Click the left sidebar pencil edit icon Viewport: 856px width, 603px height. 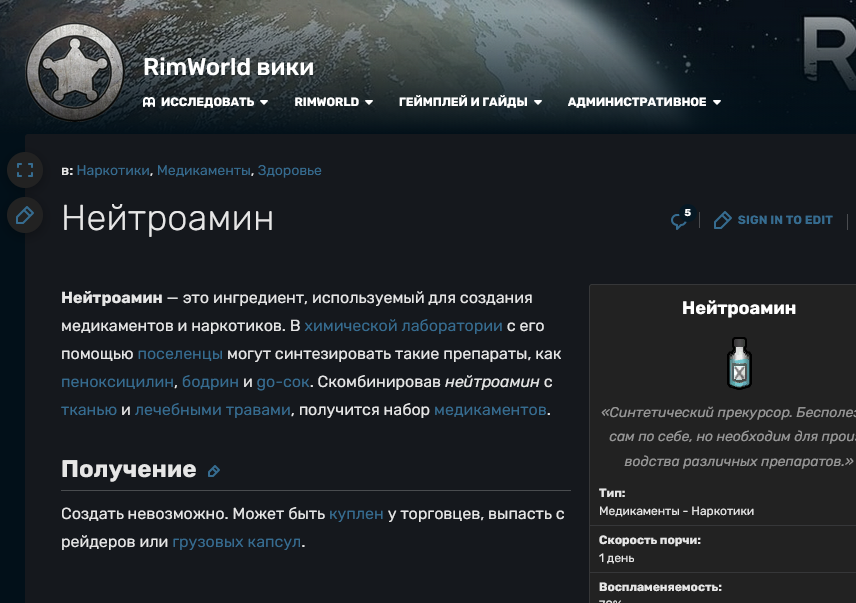point(25,215)
